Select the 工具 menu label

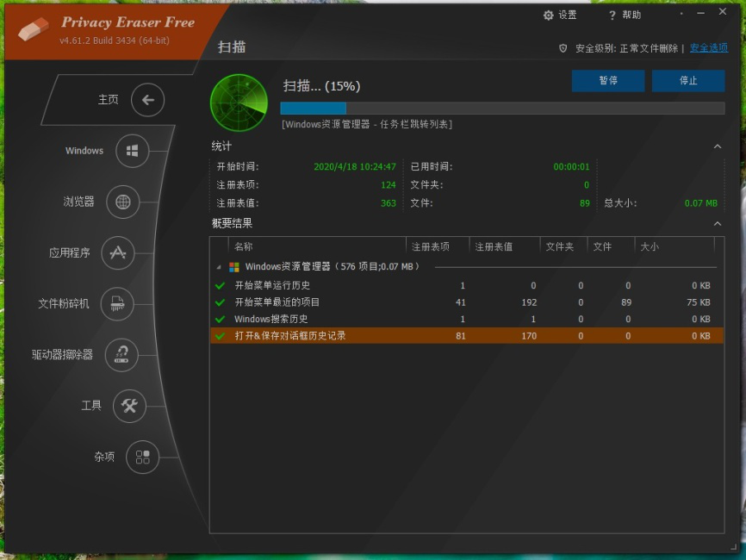coord(91,406)
